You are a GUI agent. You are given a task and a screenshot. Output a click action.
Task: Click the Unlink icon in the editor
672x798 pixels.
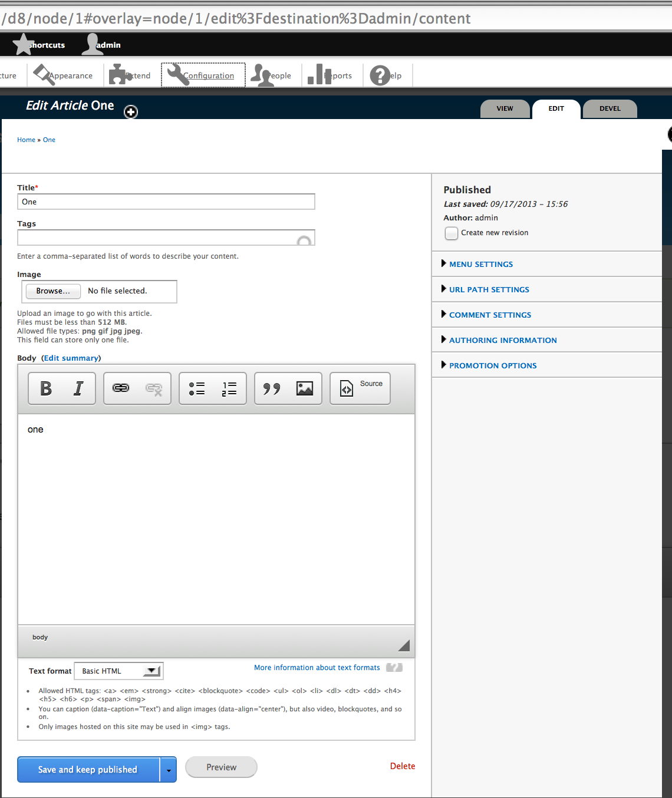click(x=154, y=388)
